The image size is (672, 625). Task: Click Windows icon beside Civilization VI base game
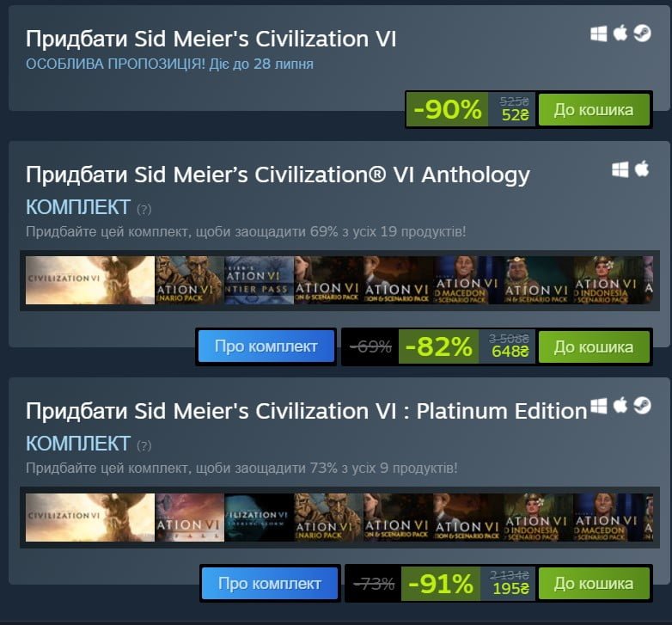point(598,34)
